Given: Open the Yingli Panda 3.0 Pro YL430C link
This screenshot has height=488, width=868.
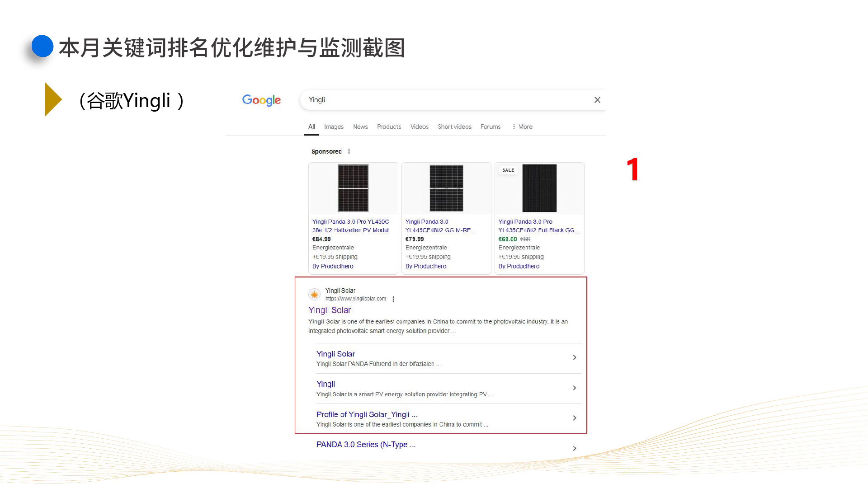Looking at the screenshot, I should click(x=350, y=226).
